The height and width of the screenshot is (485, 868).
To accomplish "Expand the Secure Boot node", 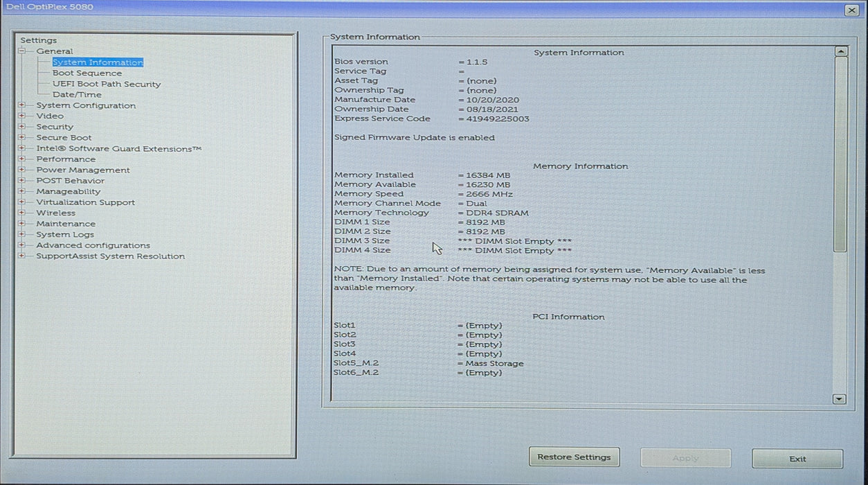I will point(22,138).
